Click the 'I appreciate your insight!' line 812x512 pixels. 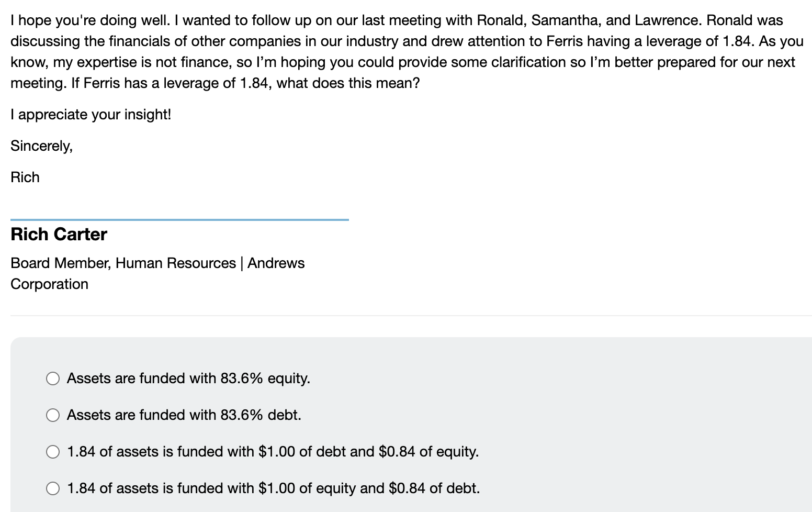89,114
